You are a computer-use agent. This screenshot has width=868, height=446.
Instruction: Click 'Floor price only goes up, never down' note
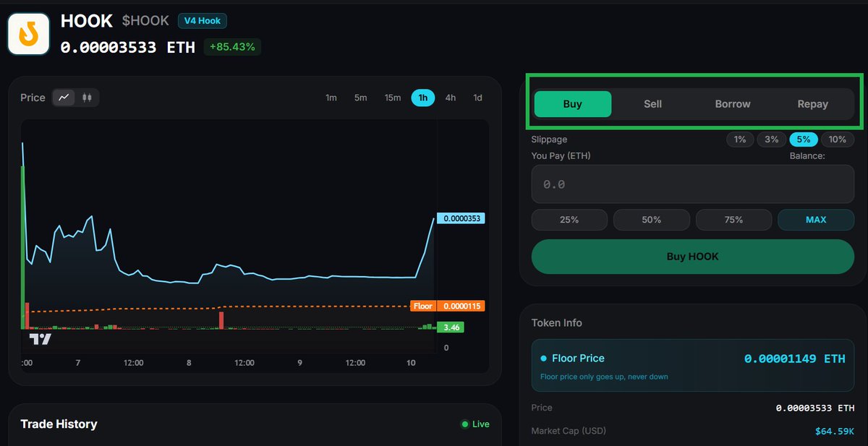(x=604, y=377)
